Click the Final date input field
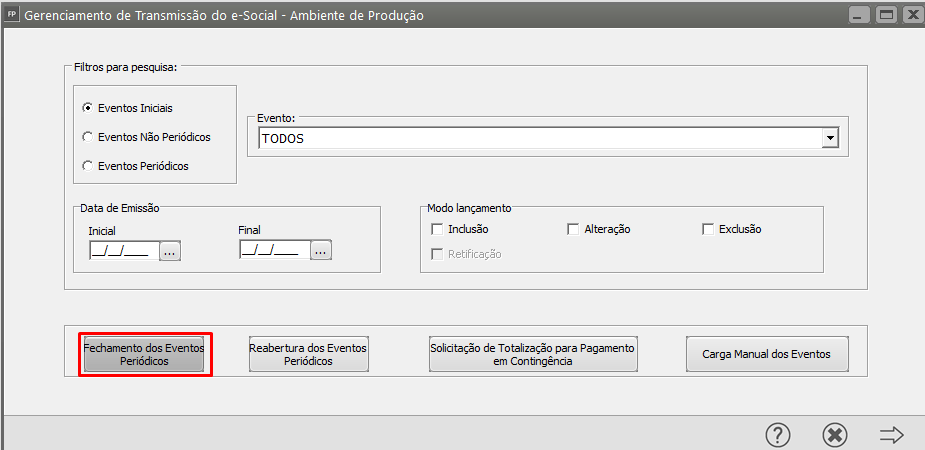Image resolution: width=925 pixels, height=450 pixels. (270, 251)
